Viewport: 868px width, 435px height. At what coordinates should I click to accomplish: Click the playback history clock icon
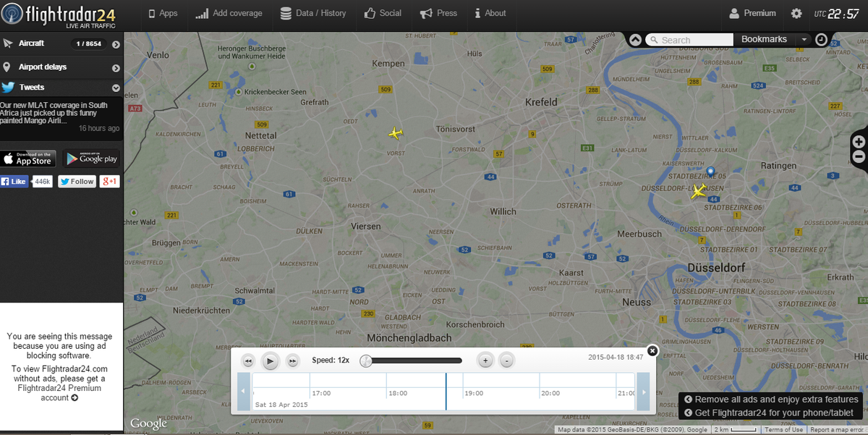point(822,40)
